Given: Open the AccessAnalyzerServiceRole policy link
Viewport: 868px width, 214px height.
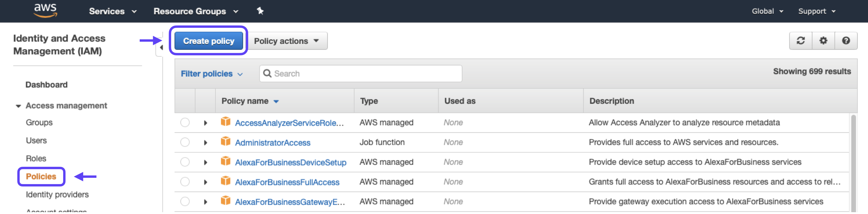Looking at the screenshot, I should (289, 123).
